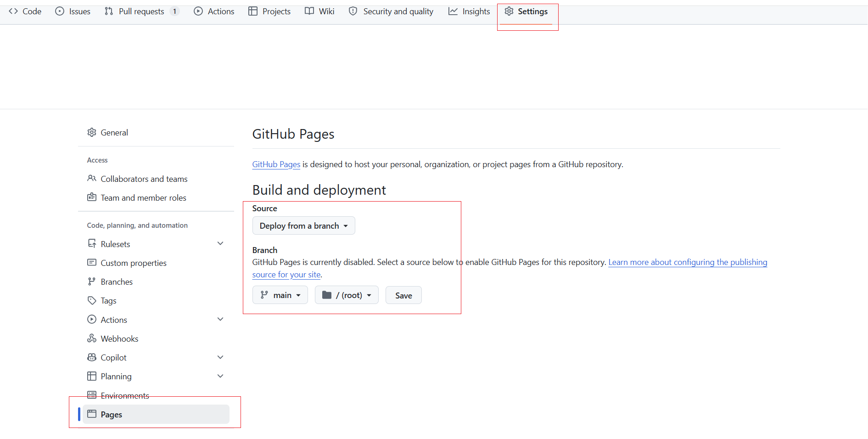This screenshot has width=868, height=439.
Task: Expand the Rulesets chevron
Action: click(220, 244)
